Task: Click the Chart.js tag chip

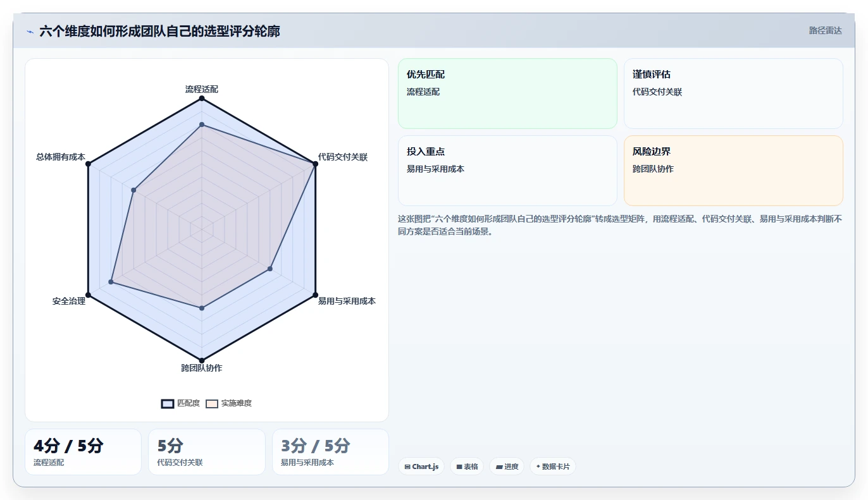Action: [x=421, y=466]
